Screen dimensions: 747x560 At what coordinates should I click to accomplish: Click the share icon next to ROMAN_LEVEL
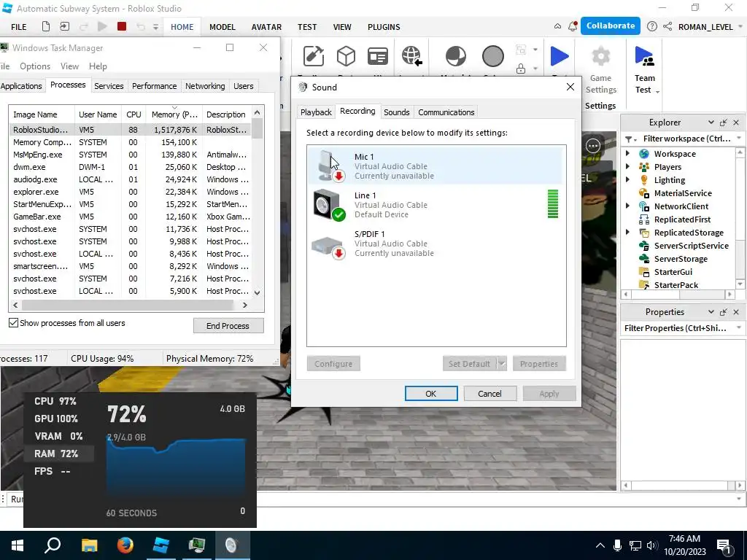coord(667,27)
